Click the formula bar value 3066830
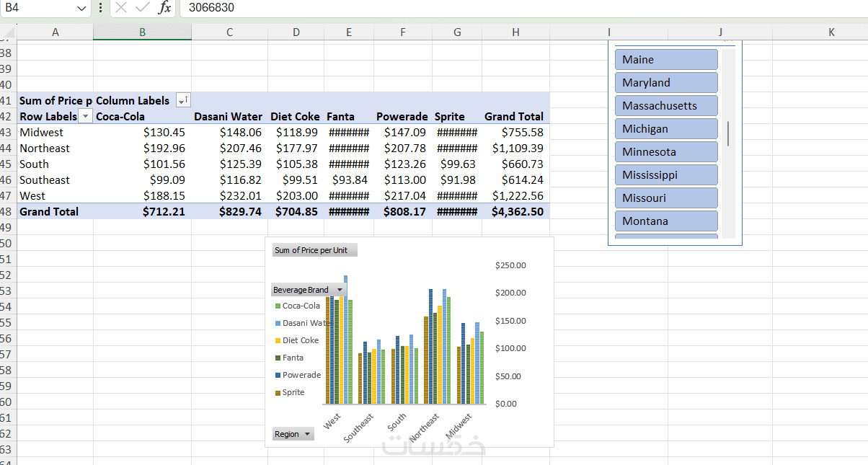This screenshot has width=868, height=465. point(211,8)
